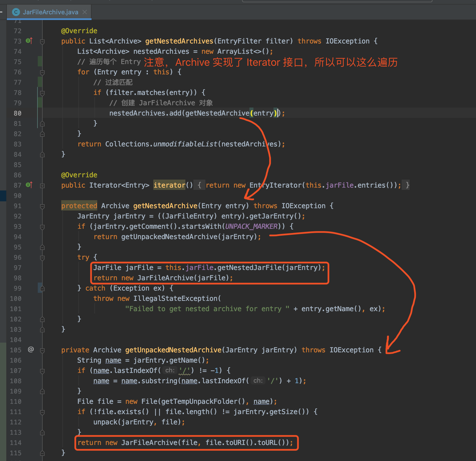Click fold end marker at line 115

click(42, 453)
